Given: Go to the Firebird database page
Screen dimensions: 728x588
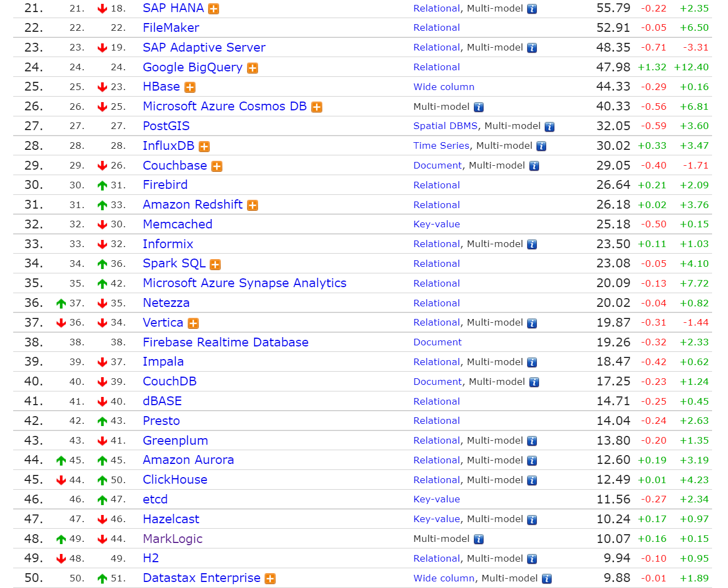Looking at the screenshot, I should [x=165, y=185].
